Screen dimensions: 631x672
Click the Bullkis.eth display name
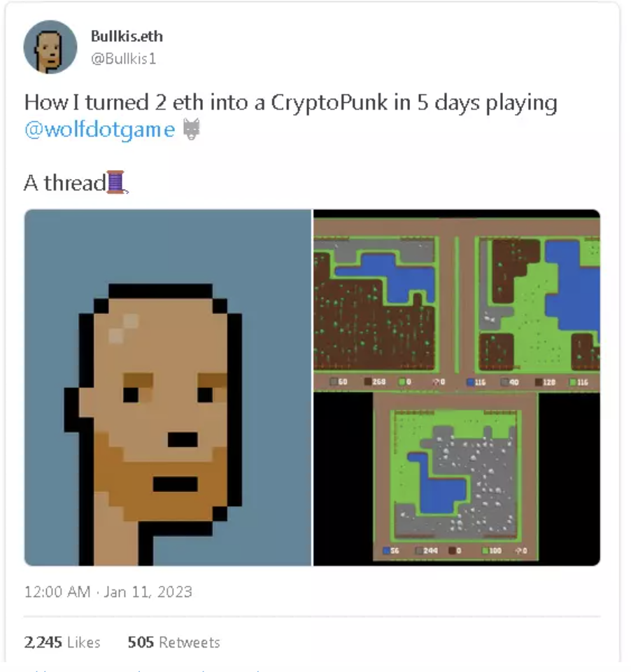tap(127, 36)
